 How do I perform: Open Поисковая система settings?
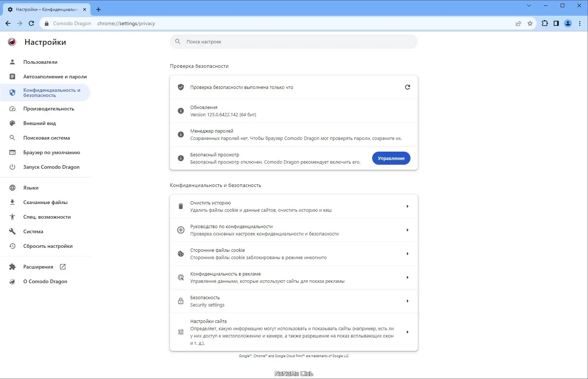click(45, 138)
